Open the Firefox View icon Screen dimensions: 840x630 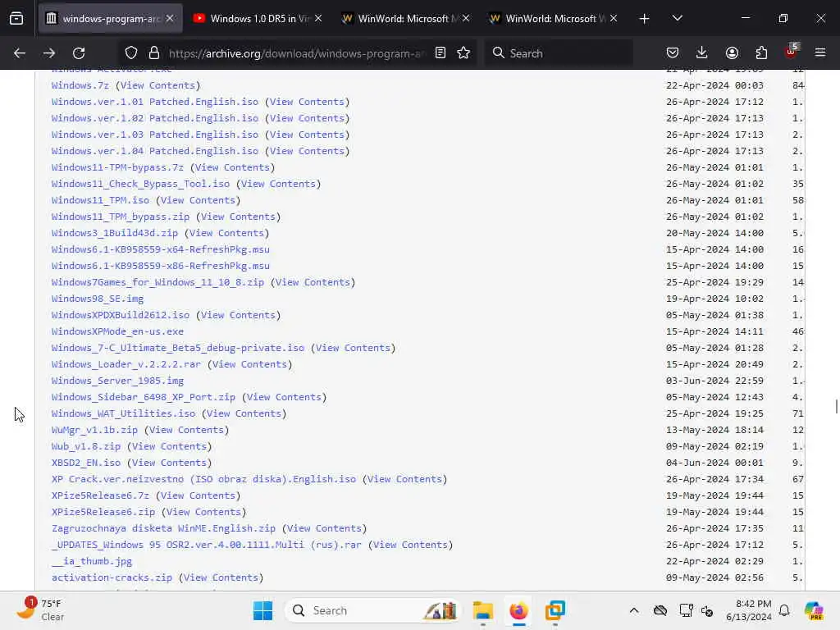tap(16, 19)
